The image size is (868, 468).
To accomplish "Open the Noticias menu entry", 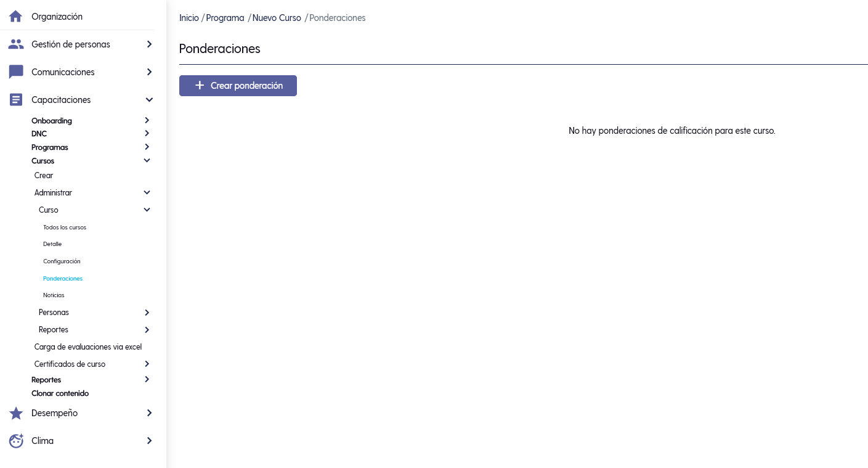I will pyautogui.click(x=54, y=295).
